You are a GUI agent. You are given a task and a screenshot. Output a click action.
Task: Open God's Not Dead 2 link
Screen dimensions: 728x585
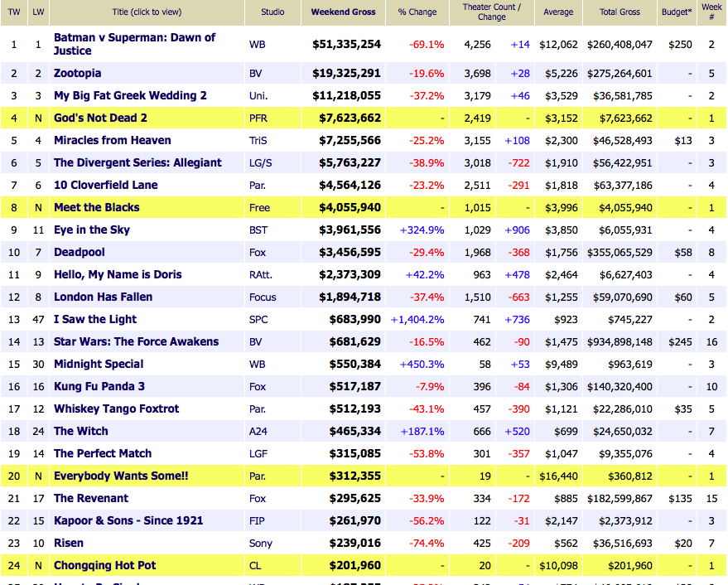click(x=100, y=118)
